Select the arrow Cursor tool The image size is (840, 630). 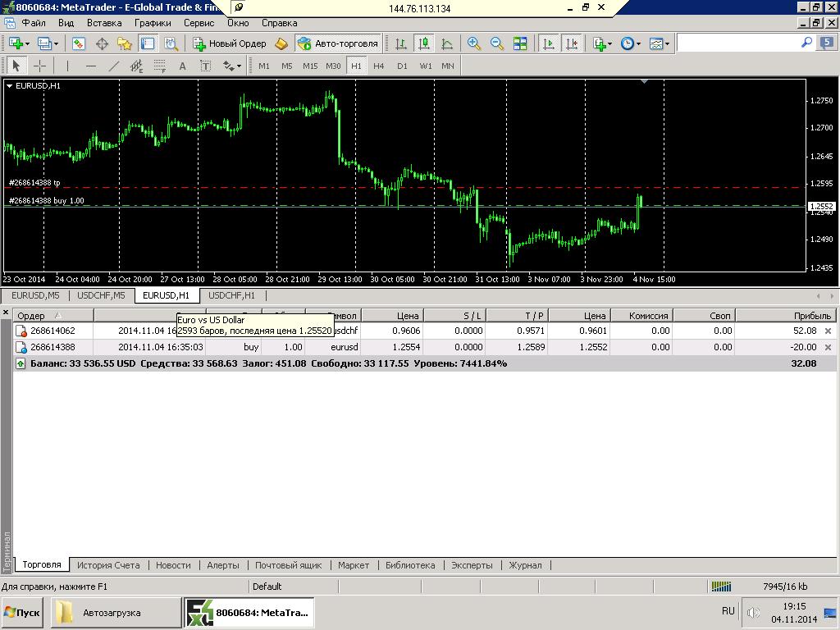pyautogui.click(x=16, y=66)
